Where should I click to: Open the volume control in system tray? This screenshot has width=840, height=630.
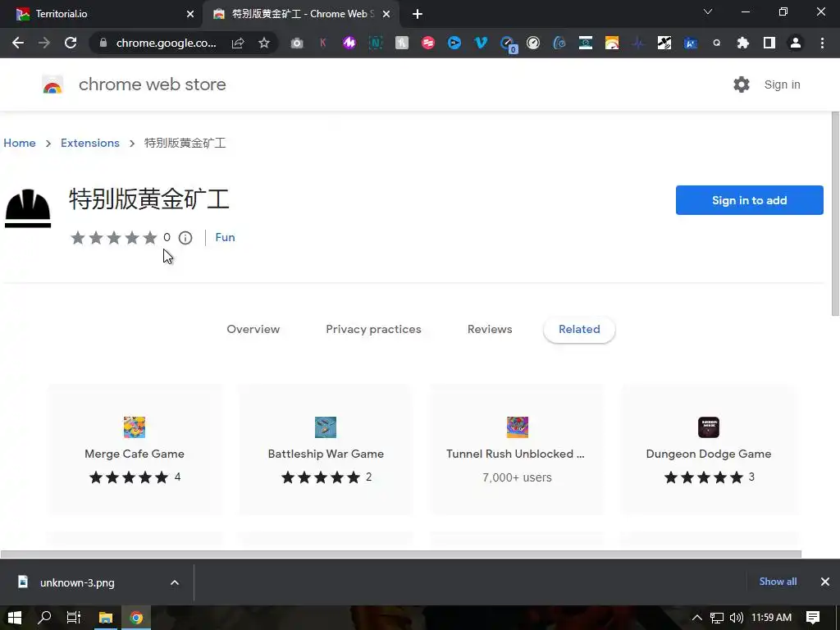click(x=737, y=618)
